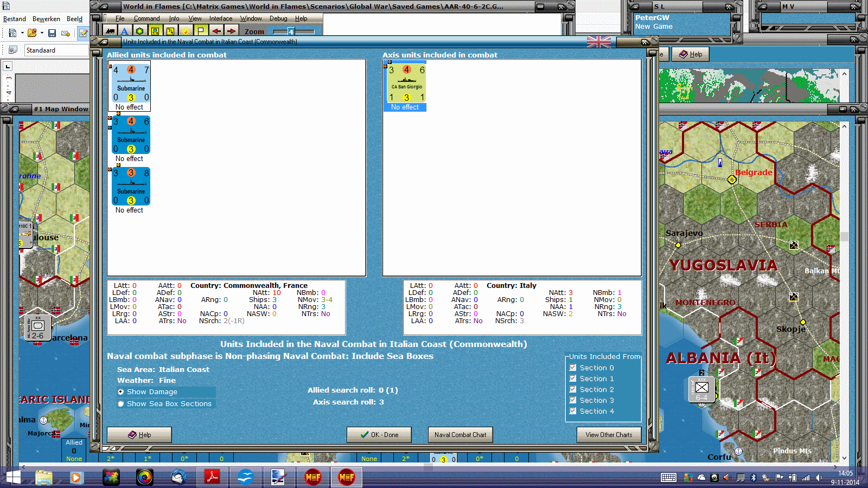Click the sun weather toolbar icon
868x488 pixels.
coord(186,31)
